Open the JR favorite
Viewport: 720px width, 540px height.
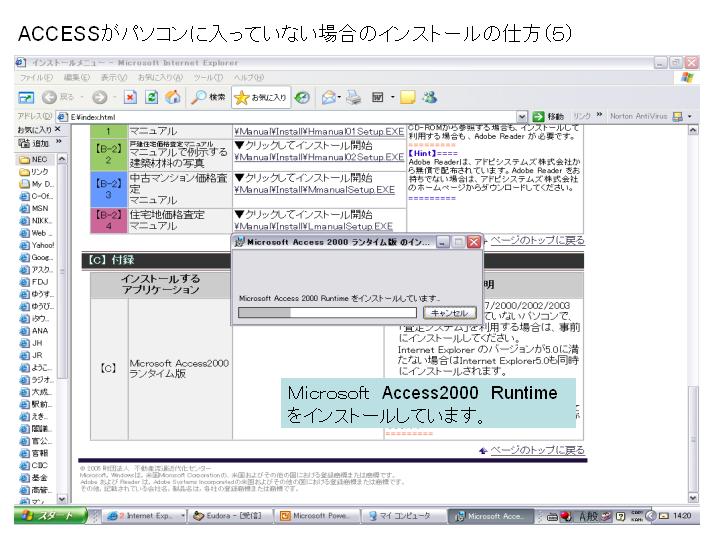click(31, 355)
